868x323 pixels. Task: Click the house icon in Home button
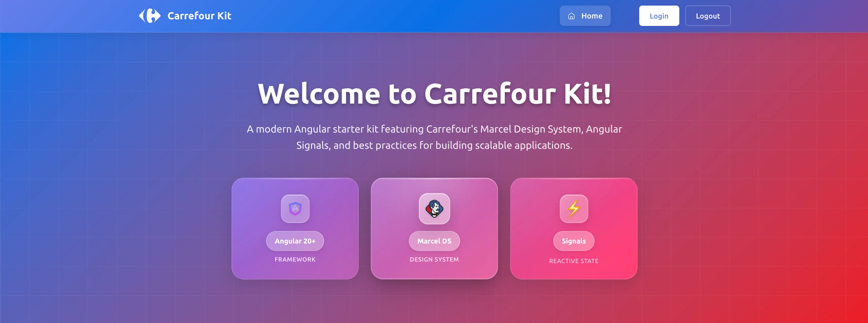pyautogui.click(x=571, y=16)
